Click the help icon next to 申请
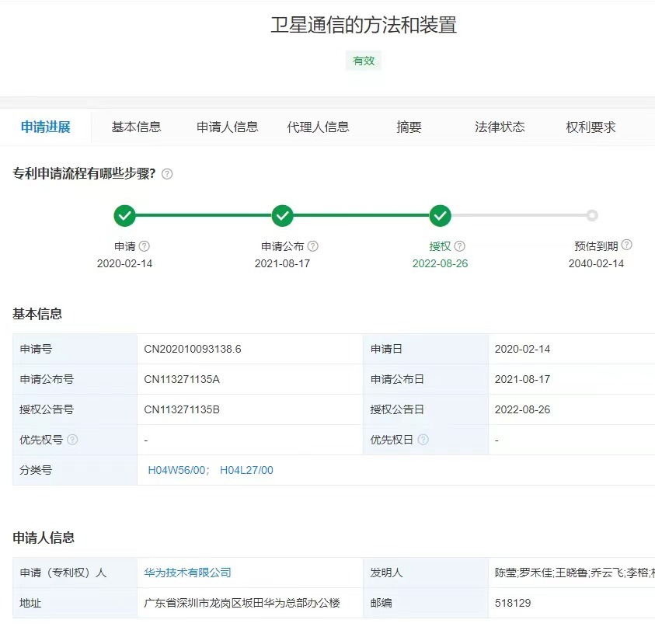The image size is (655, 644). click(144, 246)
